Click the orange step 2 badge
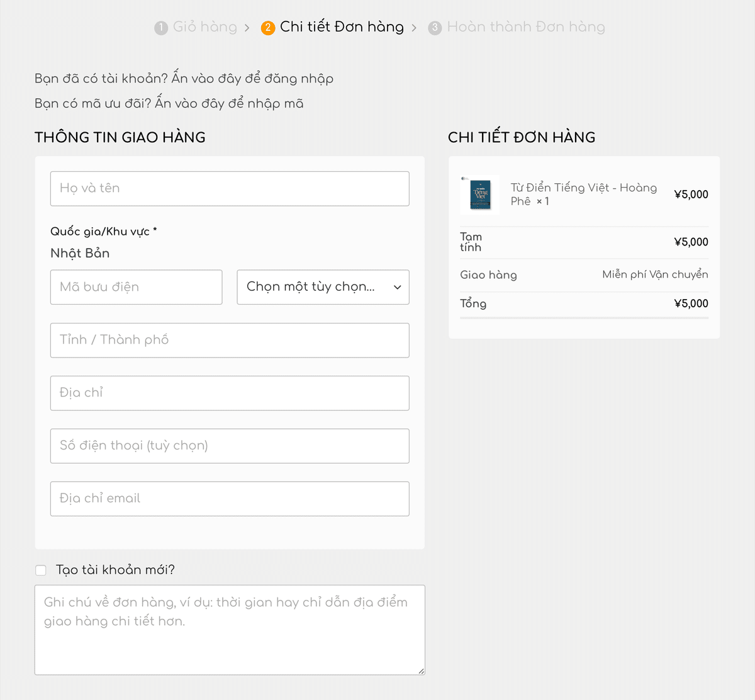This screenshot has width=755, height=700. click(268, 28)
